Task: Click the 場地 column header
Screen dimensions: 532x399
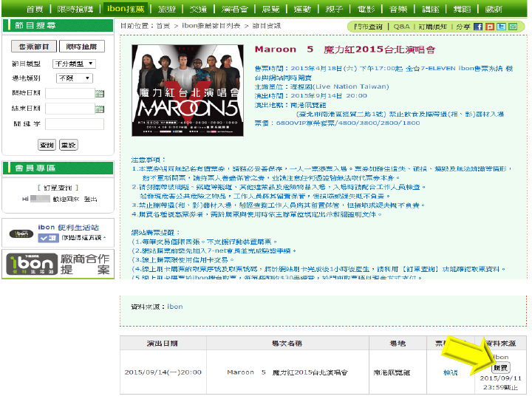Action: [x=398, y=344]
